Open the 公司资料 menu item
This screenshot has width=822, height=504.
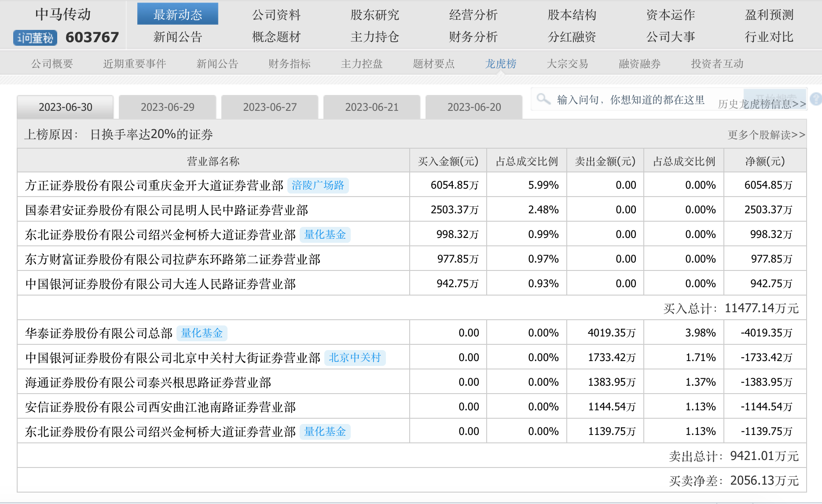click(276, 15)
